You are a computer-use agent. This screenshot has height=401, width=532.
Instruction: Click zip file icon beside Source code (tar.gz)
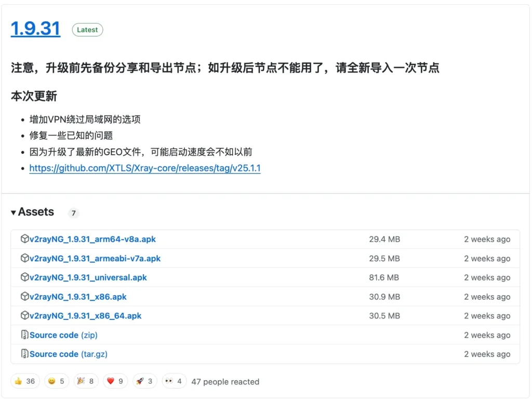click(x=24, y=354)
